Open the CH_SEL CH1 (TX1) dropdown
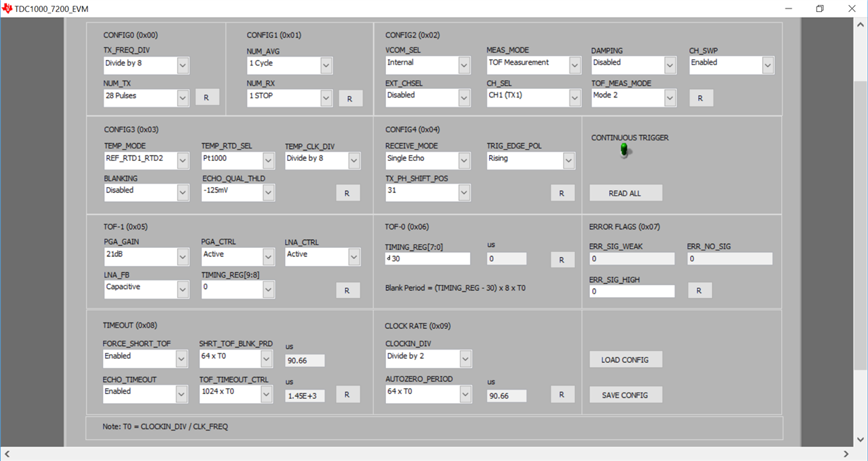Screen dimensions: 868x461 click(x=534, y=97)
